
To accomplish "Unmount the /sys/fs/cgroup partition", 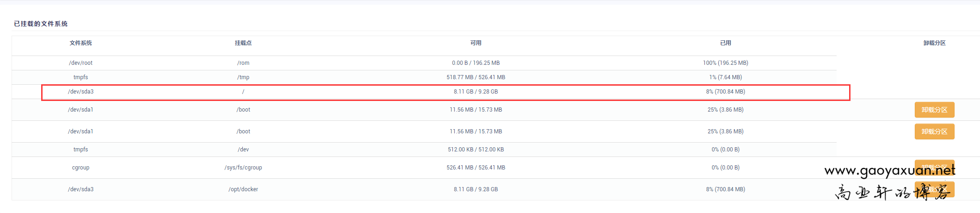I will 934,163.
